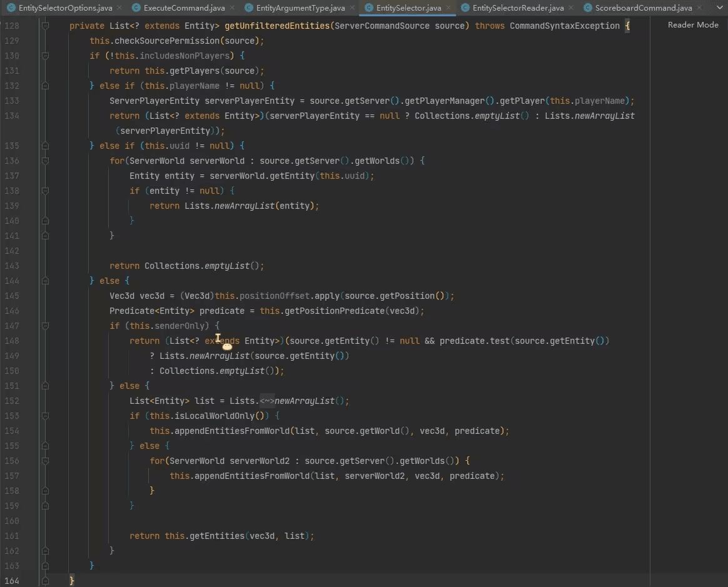Image resolution: width=728 pixels, height=587 pixels.
Task: Click class icon on the EntitySelectorReader.java tab
Action: tap(465, 8)
